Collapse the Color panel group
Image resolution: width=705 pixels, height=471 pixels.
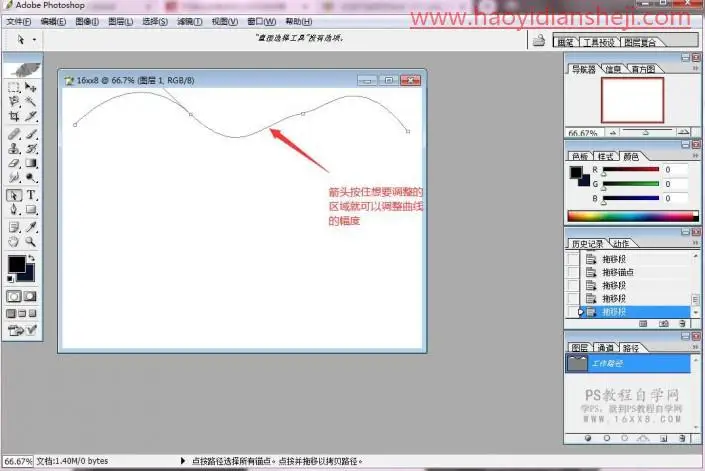click(x=685, y=145)
